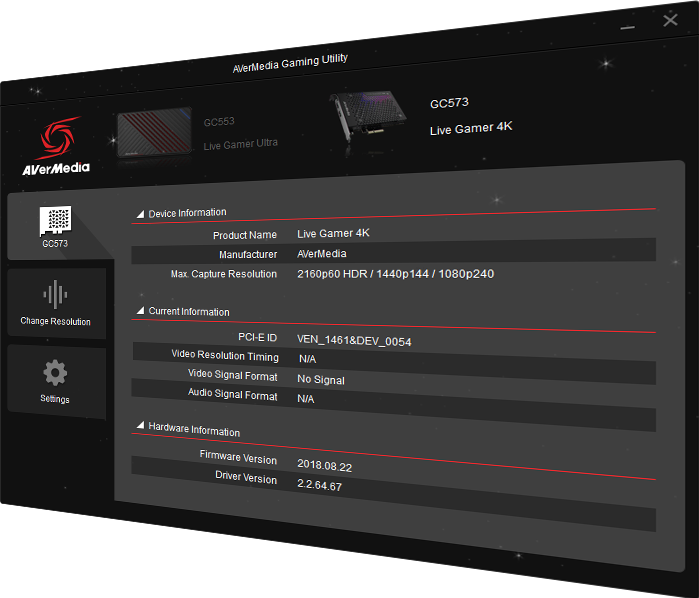Click the Max. Capture Resolution label
This screenshot has height=598, width=699.
(224, 274)
